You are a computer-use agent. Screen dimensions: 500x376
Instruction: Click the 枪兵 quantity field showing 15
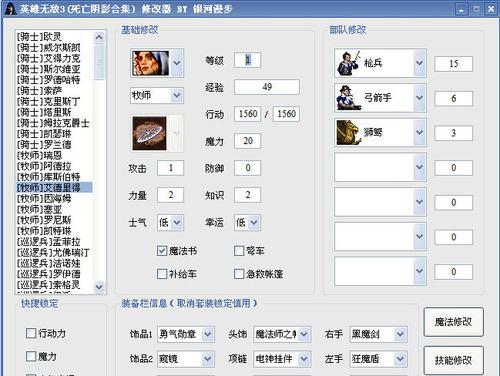pyautogui.click(x=453, y=64)
